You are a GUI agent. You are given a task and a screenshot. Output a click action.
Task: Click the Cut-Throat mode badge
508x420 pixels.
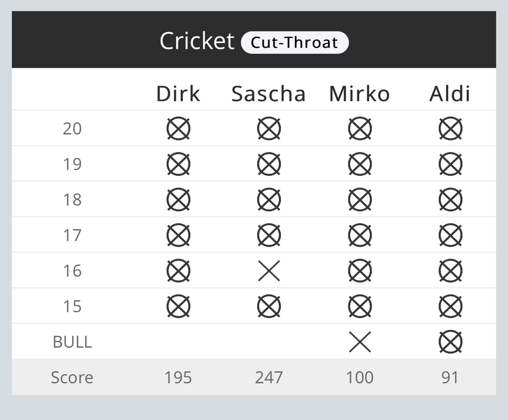[295, 43]
